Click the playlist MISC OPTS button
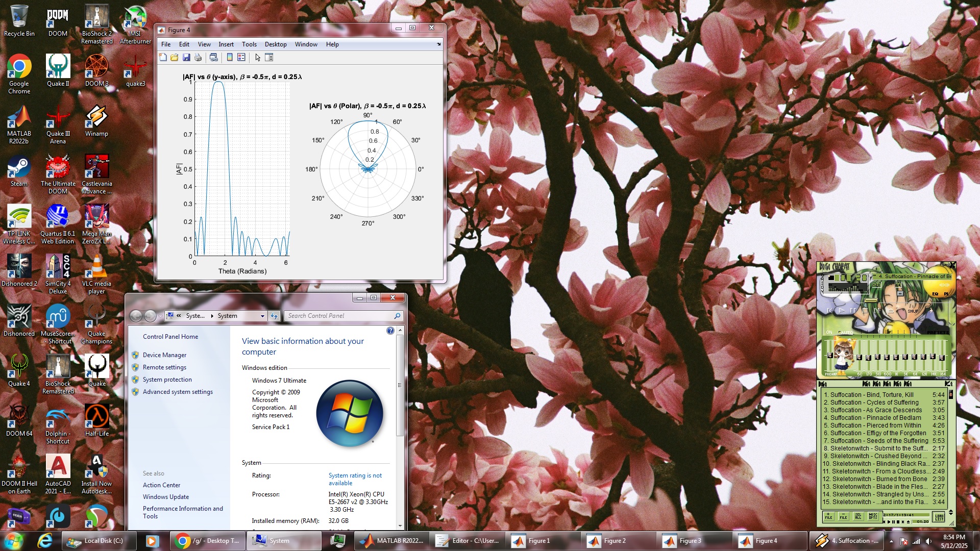Screen dimensions: 980x551 pyautogui.click(x=873, y=516)
